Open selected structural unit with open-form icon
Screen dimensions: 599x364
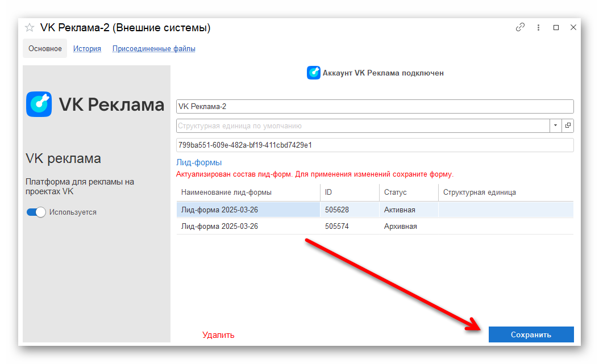coord(568,125)
